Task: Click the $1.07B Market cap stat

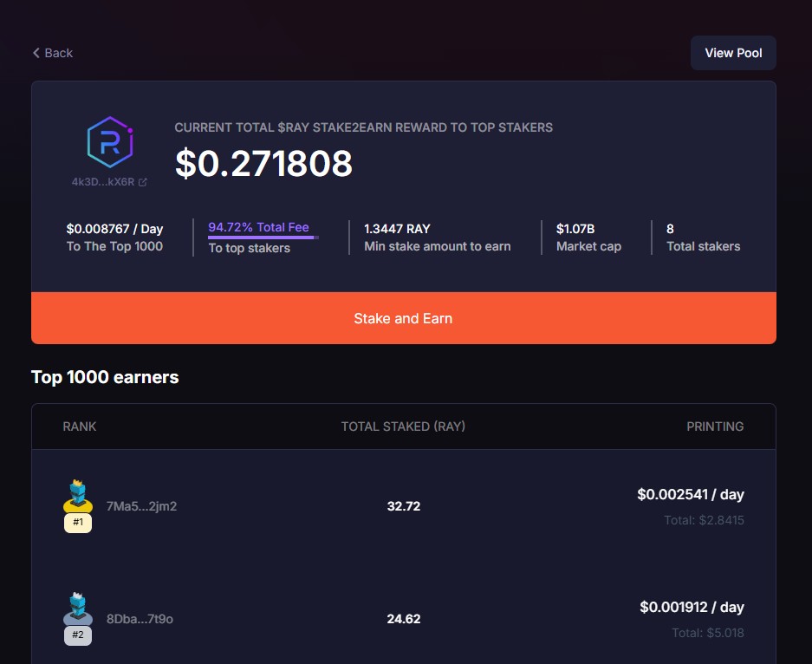Action: click(x=575, y=229)
